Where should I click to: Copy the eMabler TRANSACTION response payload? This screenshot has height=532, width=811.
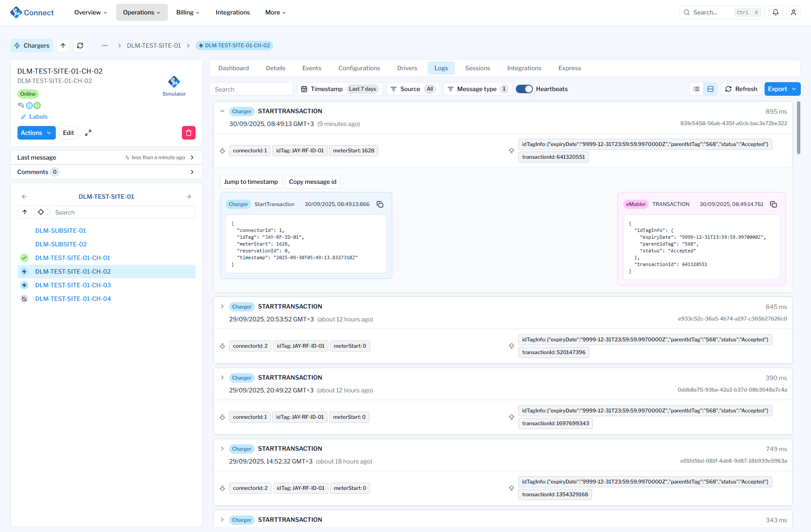pos(774,204)
